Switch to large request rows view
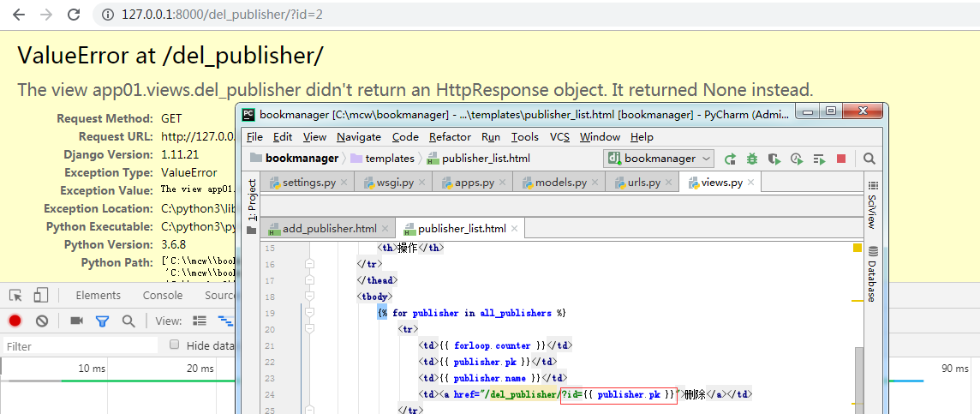The image size is (980, 414). click(x=200, y=321)
